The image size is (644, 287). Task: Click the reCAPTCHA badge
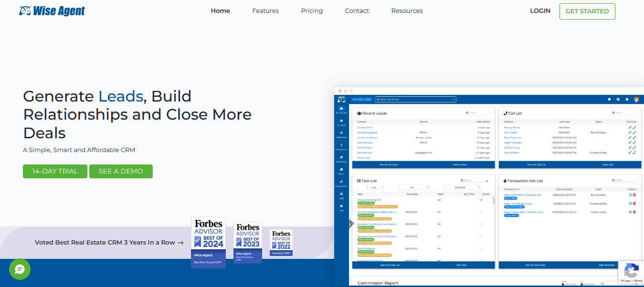pyautogui.click(x=631, y=272)
